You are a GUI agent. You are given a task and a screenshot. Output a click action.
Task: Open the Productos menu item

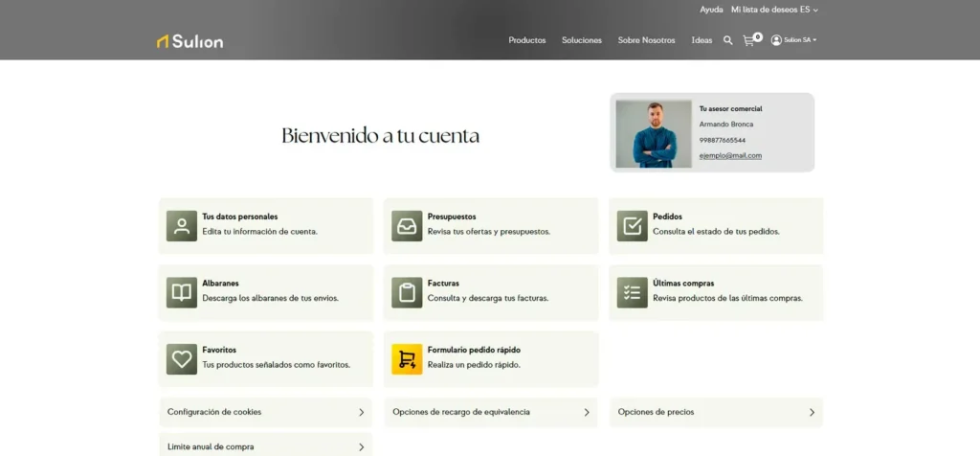tap(527, 40)
